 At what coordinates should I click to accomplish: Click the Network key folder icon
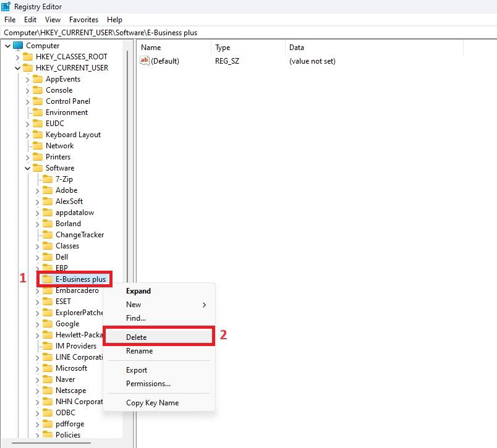pos(37,146)
